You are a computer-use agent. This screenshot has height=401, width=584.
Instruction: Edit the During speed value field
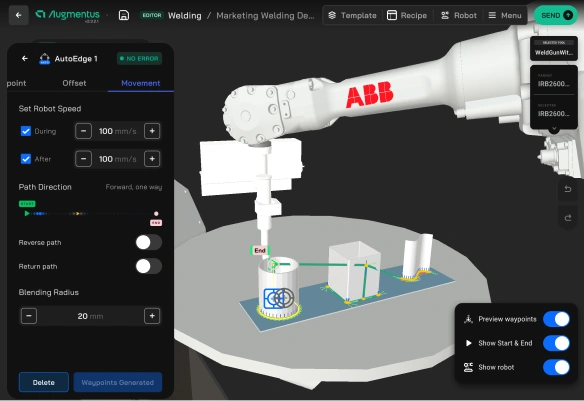(x=118, y=131)
